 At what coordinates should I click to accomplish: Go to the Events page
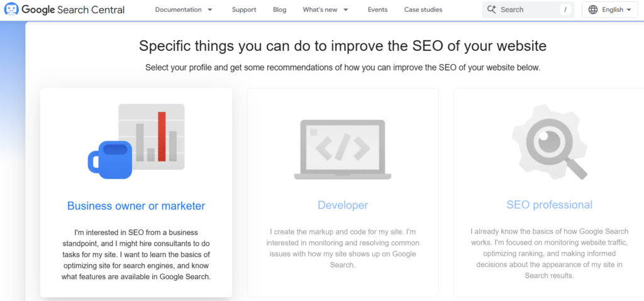pyautogui.click(x=377, y=9)
